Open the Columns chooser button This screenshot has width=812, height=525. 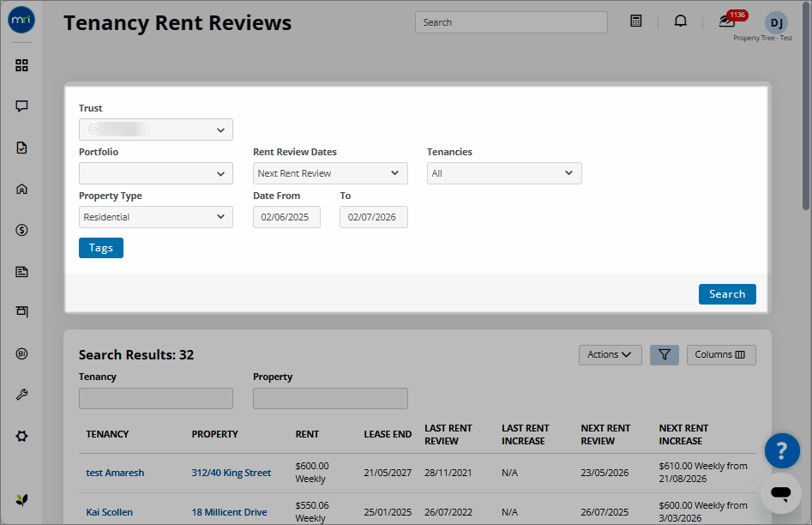(x=721, y=355)
